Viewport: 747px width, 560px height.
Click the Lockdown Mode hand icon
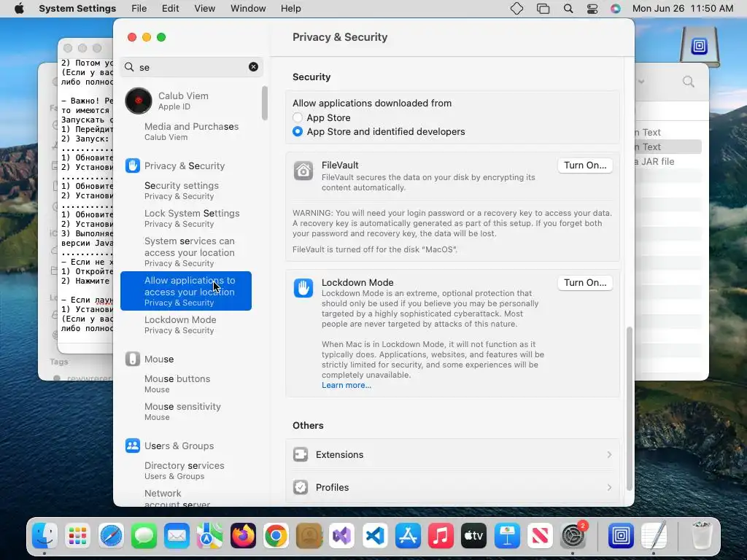point(303,288)
